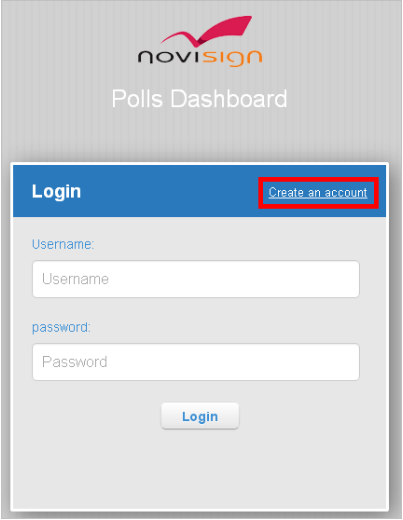403x520 pixels.
Task: Click the word 'Create' in header link
Action: coord(286,192)
